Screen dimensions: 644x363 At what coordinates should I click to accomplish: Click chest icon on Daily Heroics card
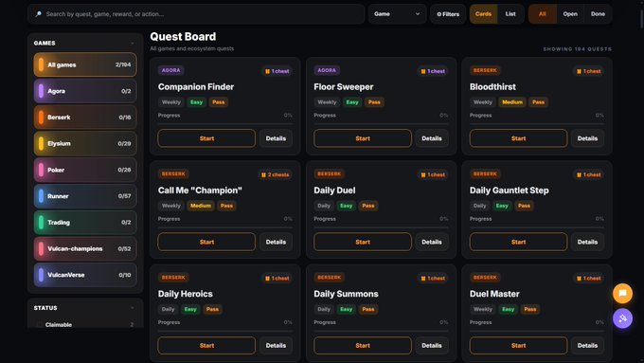(x=267, y=279)
